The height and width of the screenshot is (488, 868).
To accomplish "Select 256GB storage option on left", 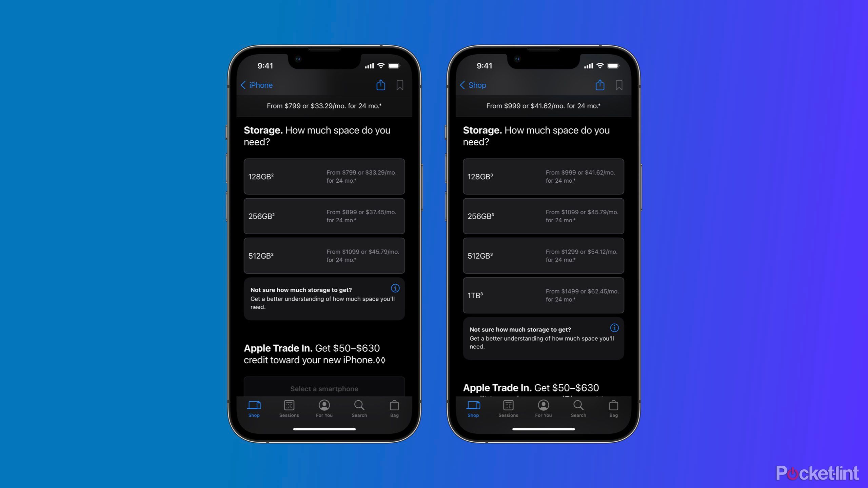I will pos(324,216).
